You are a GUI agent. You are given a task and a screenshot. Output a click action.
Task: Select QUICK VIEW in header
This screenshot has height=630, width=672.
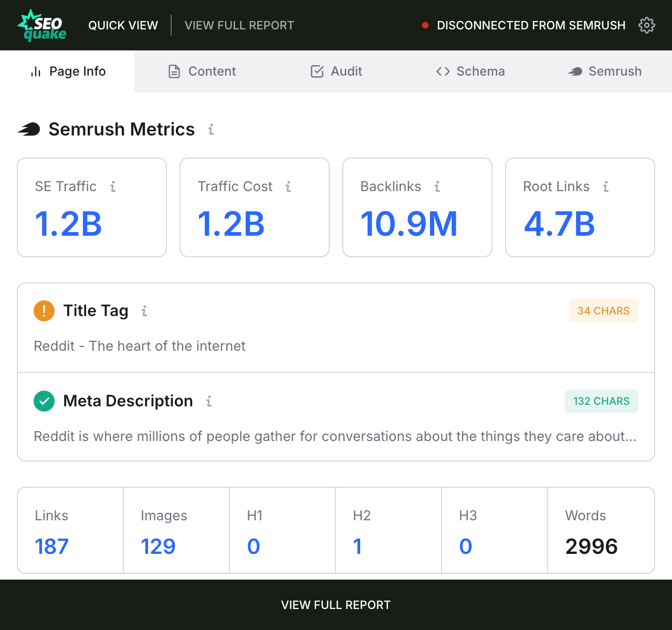point(123,25)
